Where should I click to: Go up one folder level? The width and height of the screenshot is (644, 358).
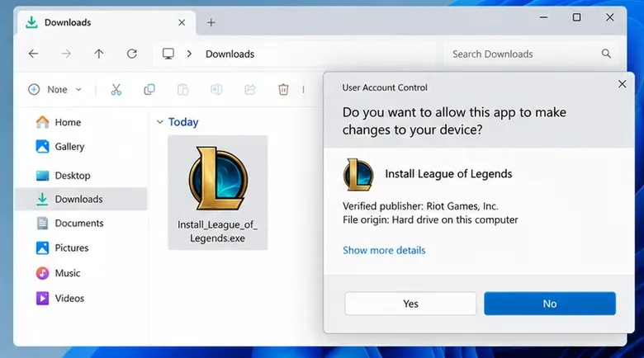click(98, 54)
